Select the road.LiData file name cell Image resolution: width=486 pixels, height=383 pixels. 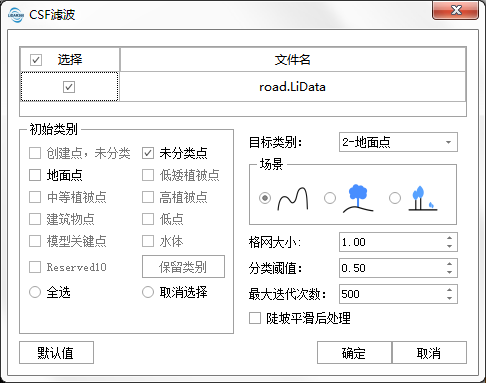click(x=293, y=87)
